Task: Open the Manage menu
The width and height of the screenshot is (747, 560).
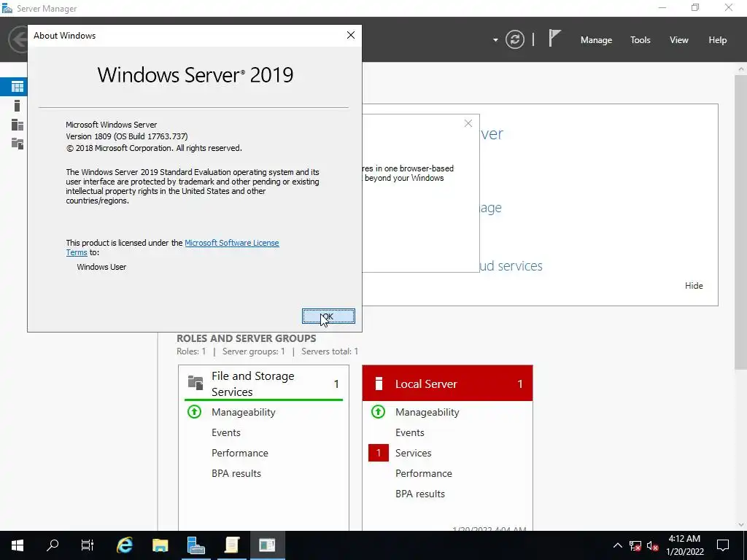Action: (x=596, y=40)
